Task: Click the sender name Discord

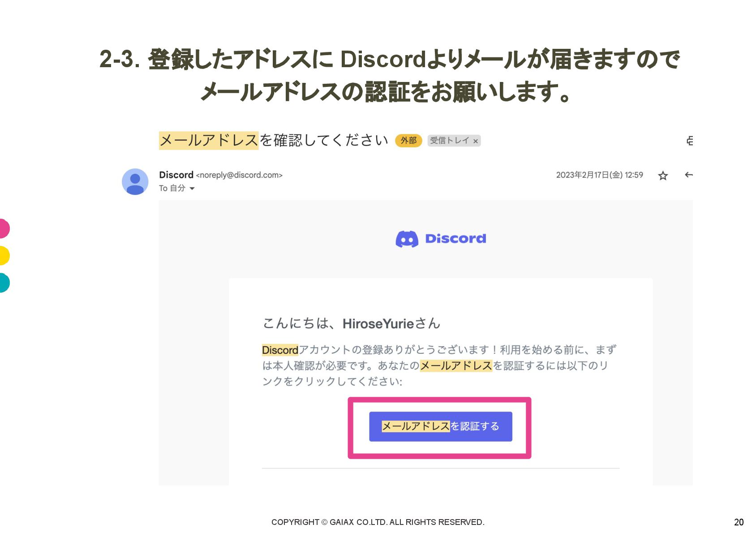Action: [176, 175]
